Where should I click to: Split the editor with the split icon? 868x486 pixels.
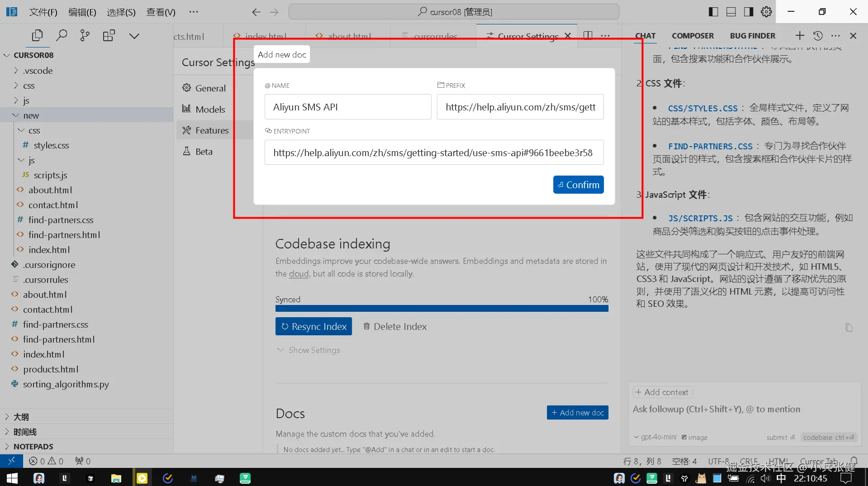coord(588,35)
